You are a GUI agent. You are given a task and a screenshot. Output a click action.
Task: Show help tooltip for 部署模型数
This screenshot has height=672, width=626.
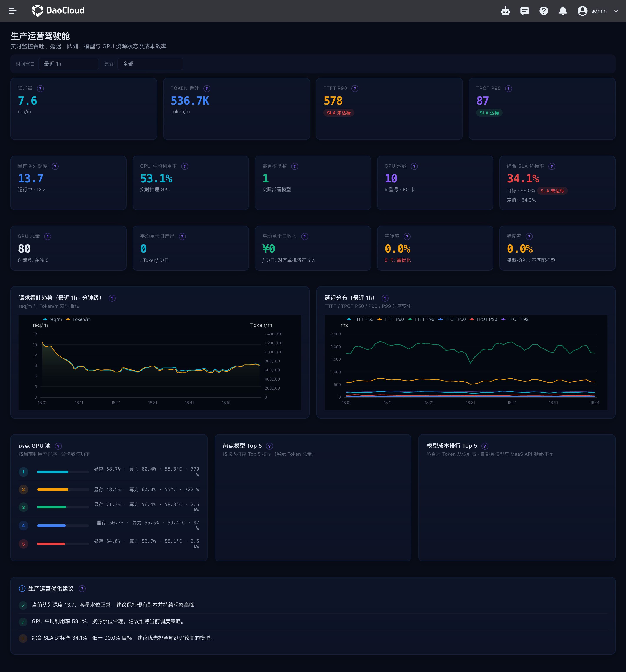295,166
